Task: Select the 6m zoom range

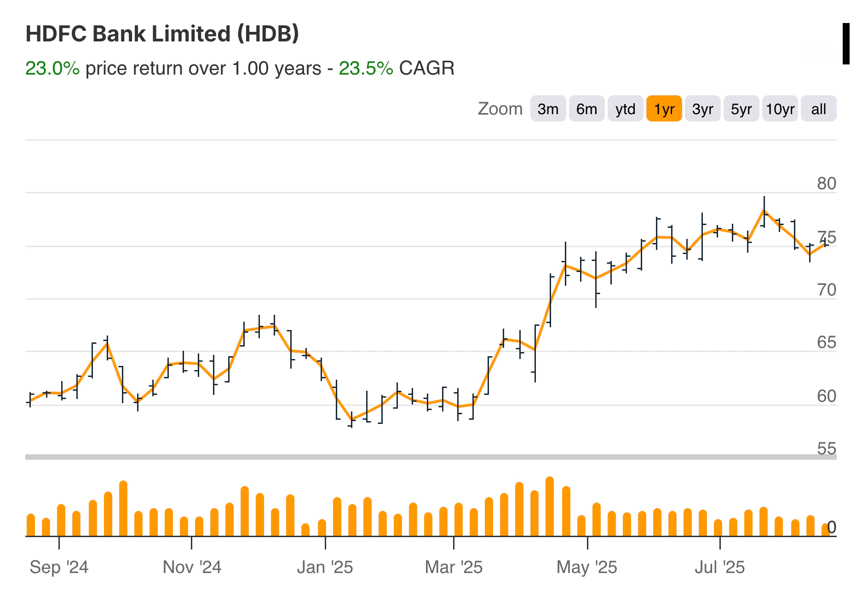Action: (586, 109)
